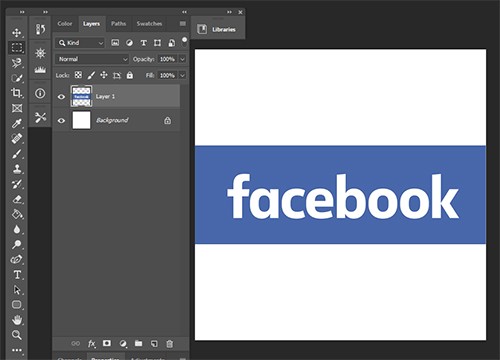Choose the Hand tool
Viewport: 500px width, 360px height.
point(17,320)
